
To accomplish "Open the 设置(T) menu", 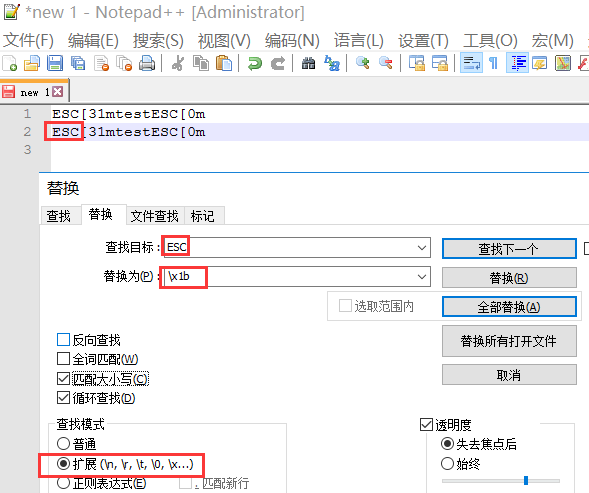I will point(423,41).
